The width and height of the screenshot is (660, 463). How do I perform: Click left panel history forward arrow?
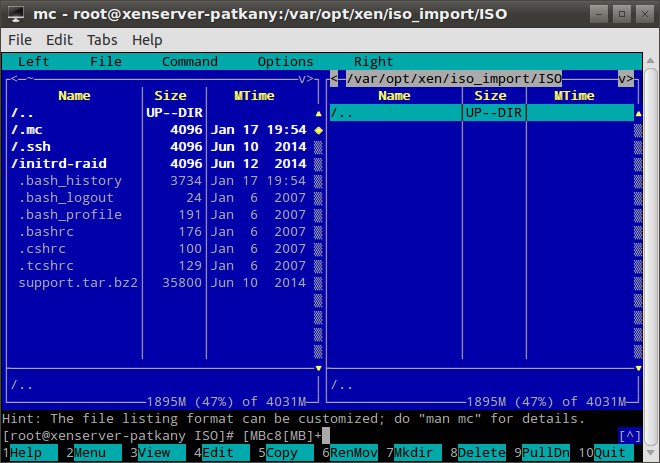point(311,79)
